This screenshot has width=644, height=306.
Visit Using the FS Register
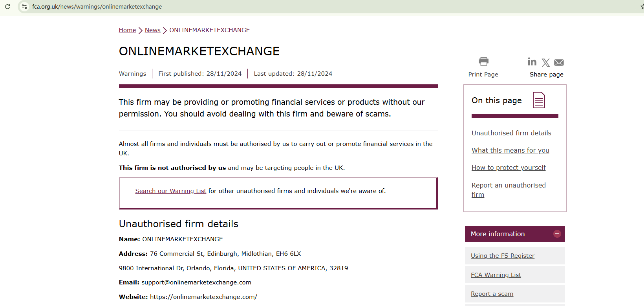[503, 255]
